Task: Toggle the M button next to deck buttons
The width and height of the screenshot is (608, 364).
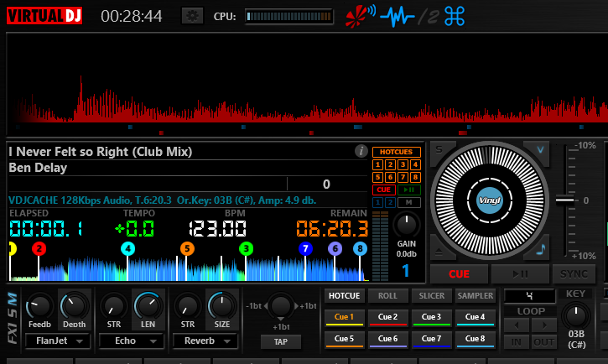Action: pyautogui.click(x=409, y=202)
